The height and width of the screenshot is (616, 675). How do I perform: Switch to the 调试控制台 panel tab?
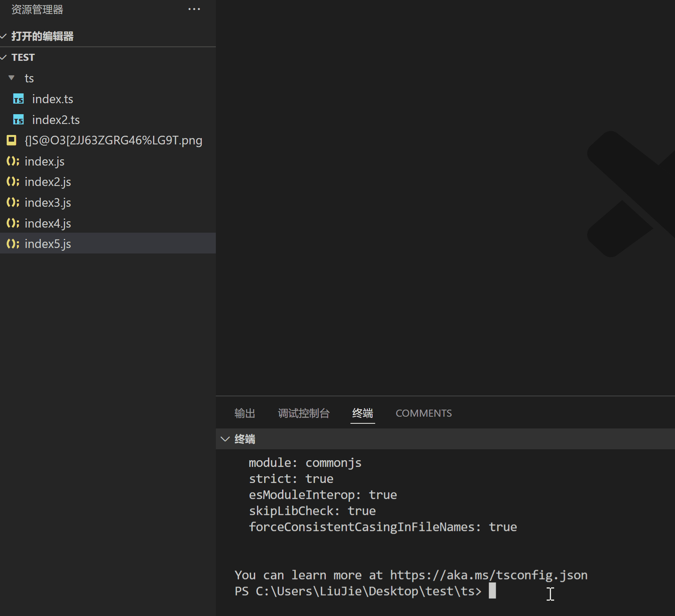tap(304, 413)
